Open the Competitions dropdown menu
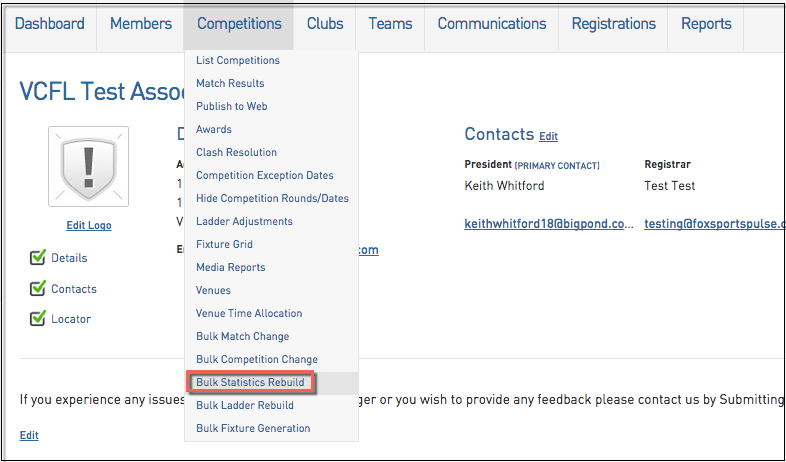This screenshot has width=786, height=462. [x=239, y=24]
